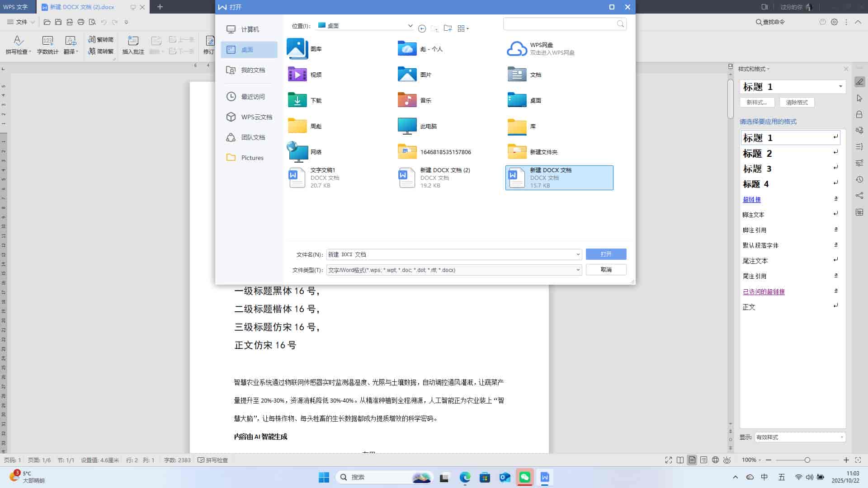
Task: Click 简转繁 simplified-to-traditional conversion
Action: [x=101, y=51]
